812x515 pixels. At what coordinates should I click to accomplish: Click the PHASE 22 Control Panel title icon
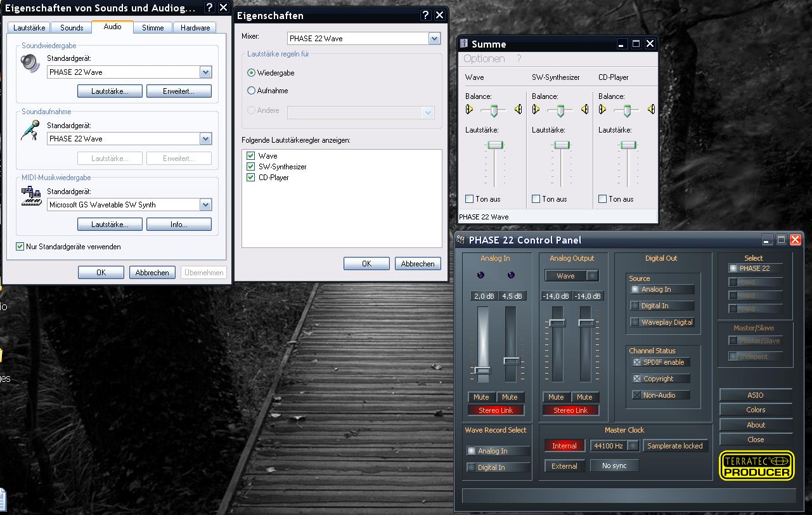(461, 240)
